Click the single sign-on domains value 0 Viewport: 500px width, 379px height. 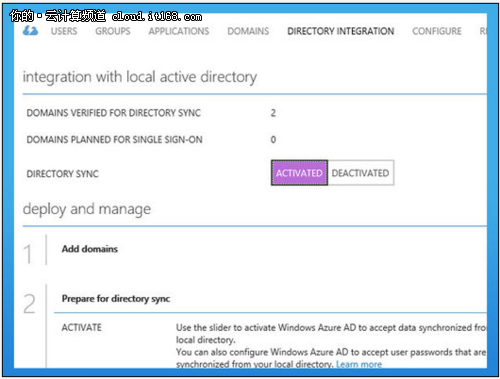(273, 140)
